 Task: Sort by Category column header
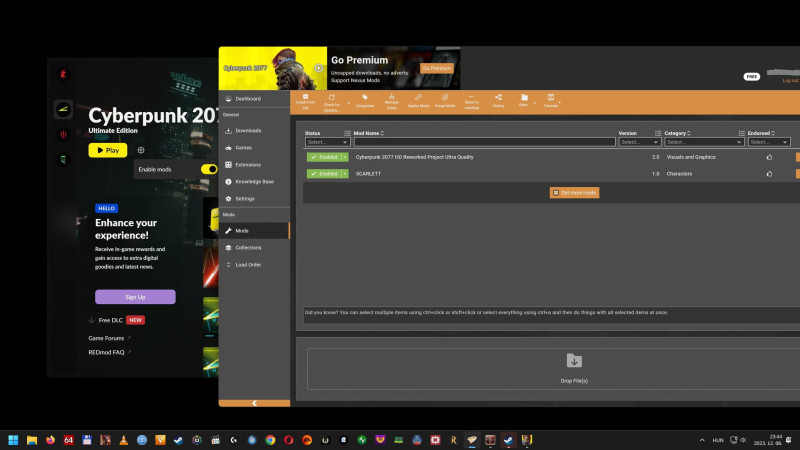[x=677, y=133]
